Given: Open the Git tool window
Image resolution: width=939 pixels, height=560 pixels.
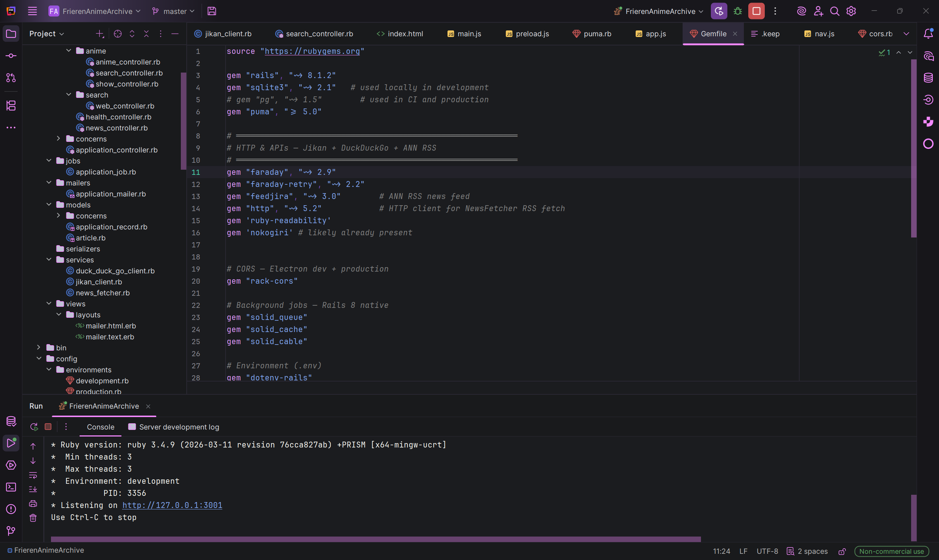Looking at the screenshot, I should coord(11,531).
